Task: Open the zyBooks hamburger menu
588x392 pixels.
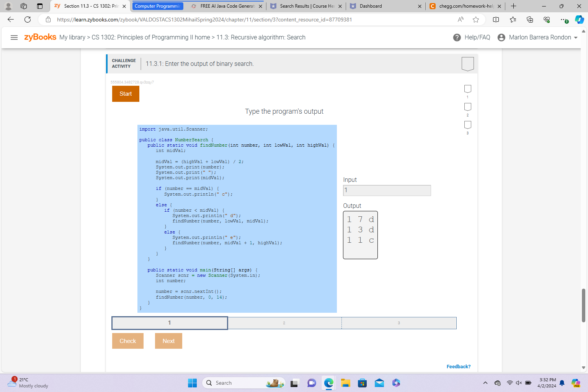Action: click(14, 37)
